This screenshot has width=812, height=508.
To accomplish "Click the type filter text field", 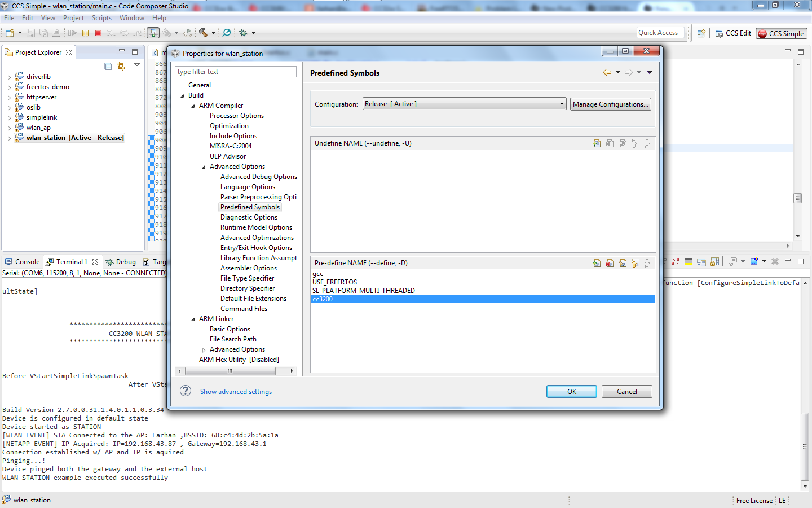I will 236,72.
